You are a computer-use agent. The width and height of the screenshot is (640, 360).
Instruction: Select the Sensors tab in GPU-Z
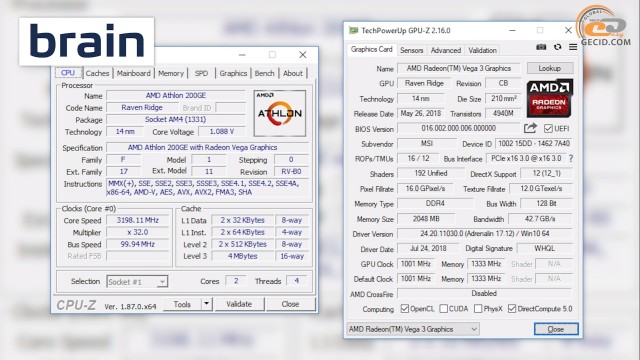pos(411,50)
